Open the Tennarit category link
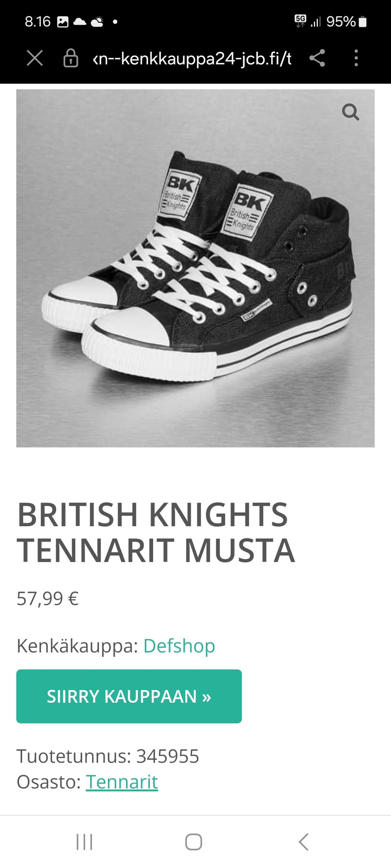 (122, 782)
